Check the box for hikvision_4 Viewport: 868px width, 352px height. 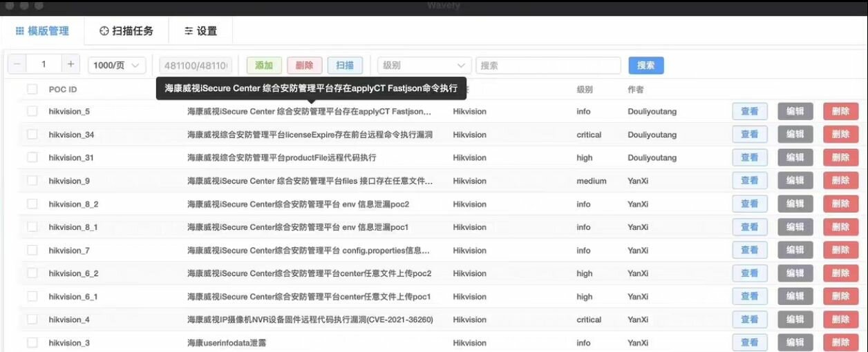click(32, 320)
